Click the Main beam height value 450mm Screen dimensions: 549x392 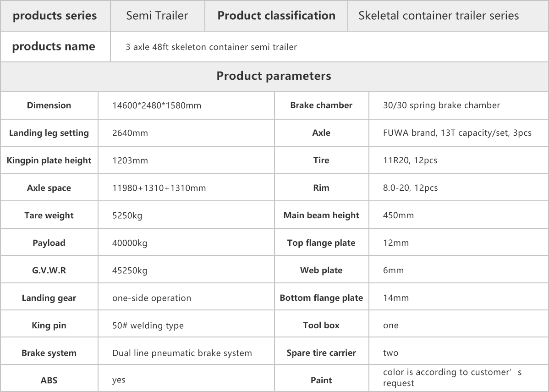point(398,215)
